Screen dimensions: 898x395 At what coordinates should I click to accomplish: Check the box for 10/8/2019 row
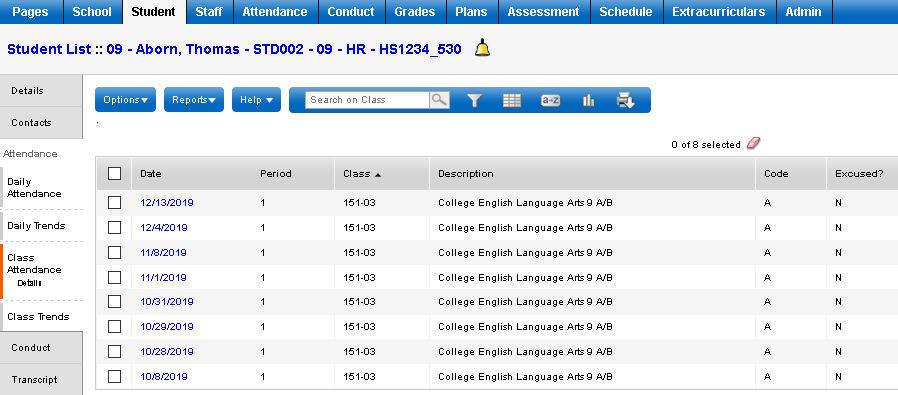[x=115, y=376]
